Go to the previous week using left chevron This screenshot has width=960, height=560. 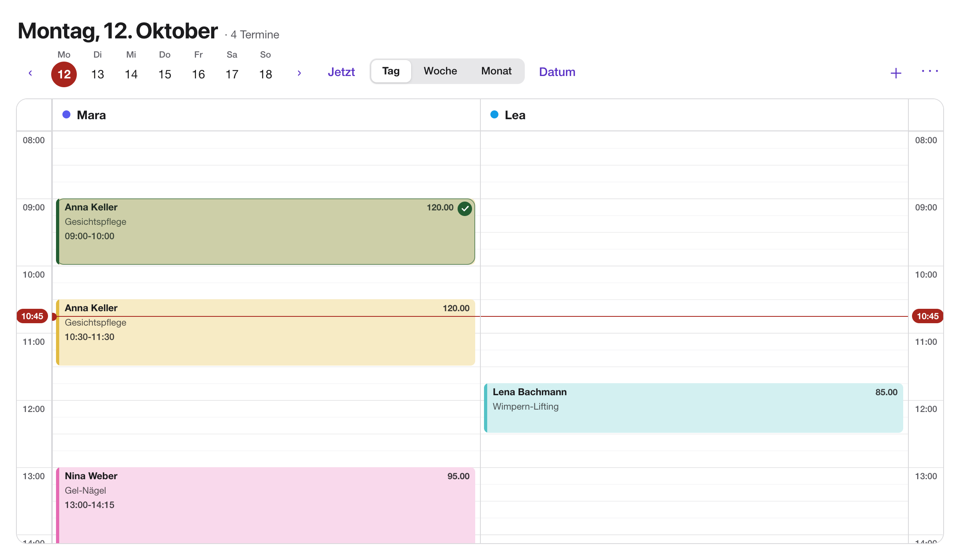pyautogui.click(x=30, y=73)
